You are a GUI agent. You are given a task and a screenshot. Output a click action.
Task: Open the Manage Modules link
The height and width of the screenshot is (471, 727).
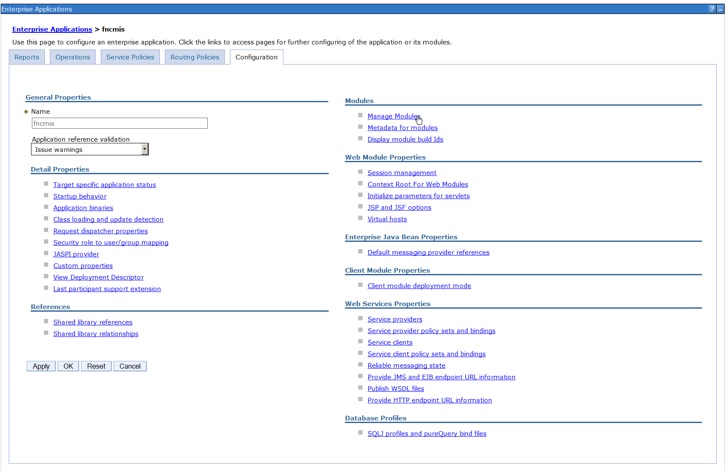pos(394,116)
